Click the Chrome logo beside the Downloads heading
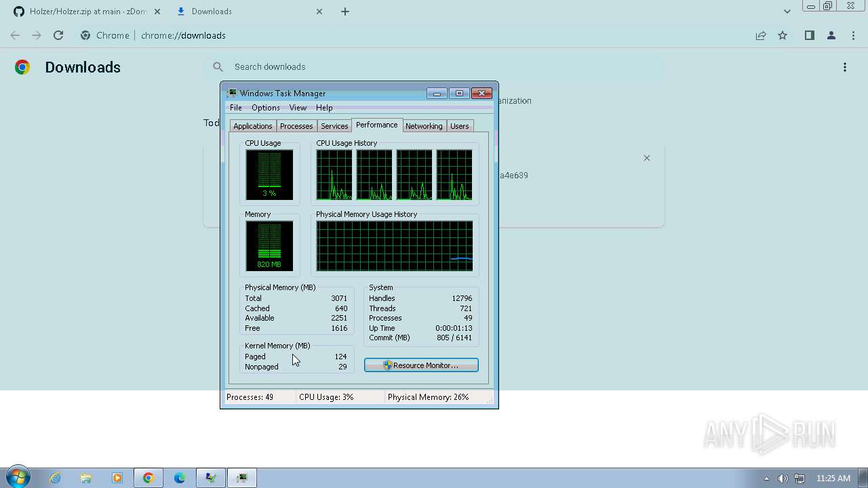The width and height of the screenshot is (868, 488). [x=22, y=67]
